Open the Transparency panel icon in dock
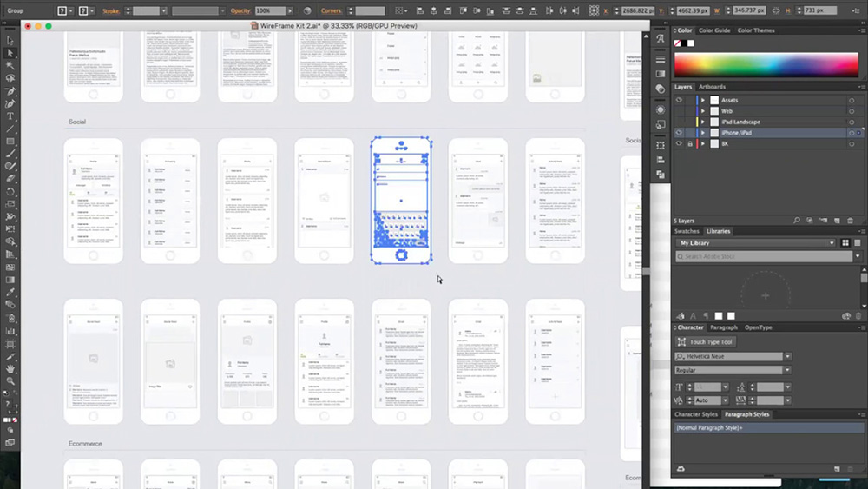The image size is (868, 489). 661,89
